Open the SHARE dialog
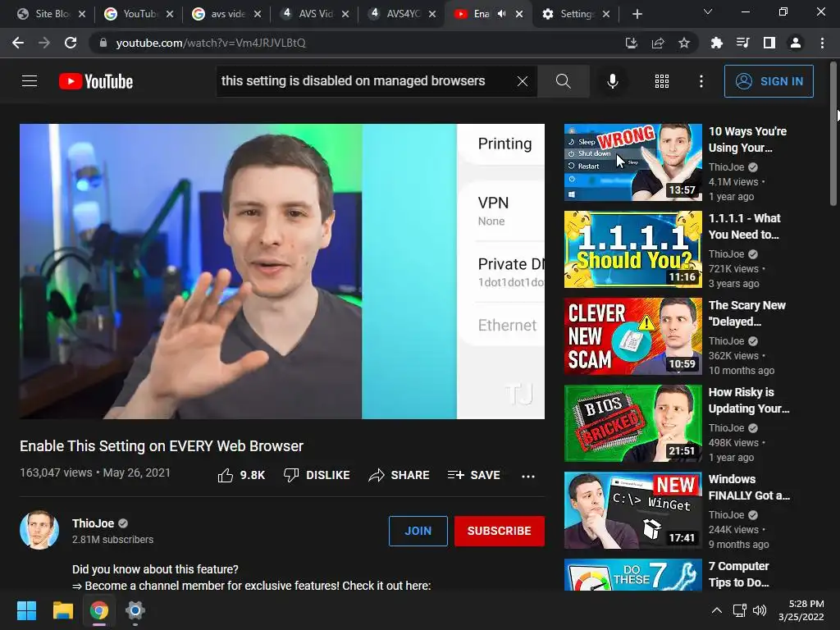Image resolution: width=840 pixels, height=630 pixels. 399,475
